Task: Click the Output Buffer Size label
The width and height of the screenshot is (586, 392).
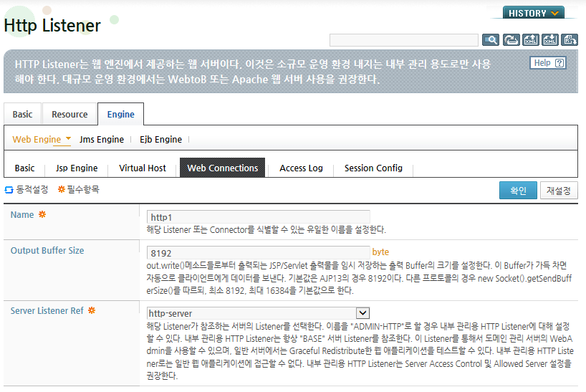Action: coord(47,251)
